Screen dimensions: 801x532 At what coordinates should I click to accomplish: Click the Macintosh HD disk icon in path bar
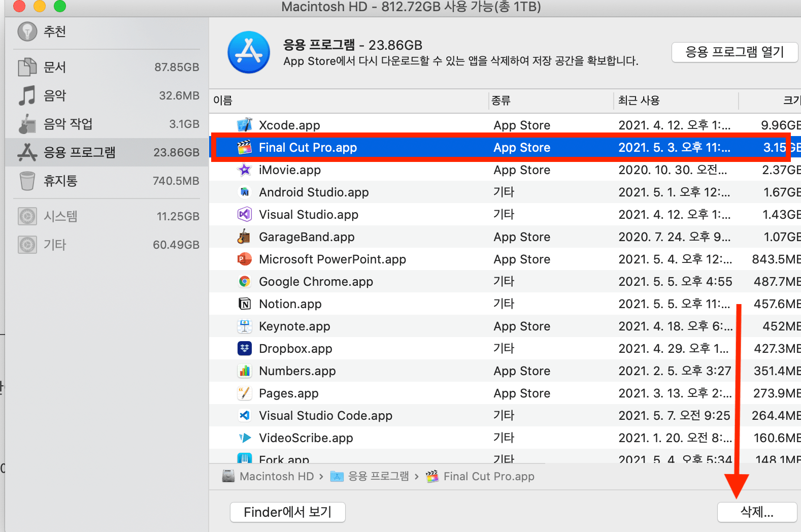pyautogui.click(x=228, y=476)
